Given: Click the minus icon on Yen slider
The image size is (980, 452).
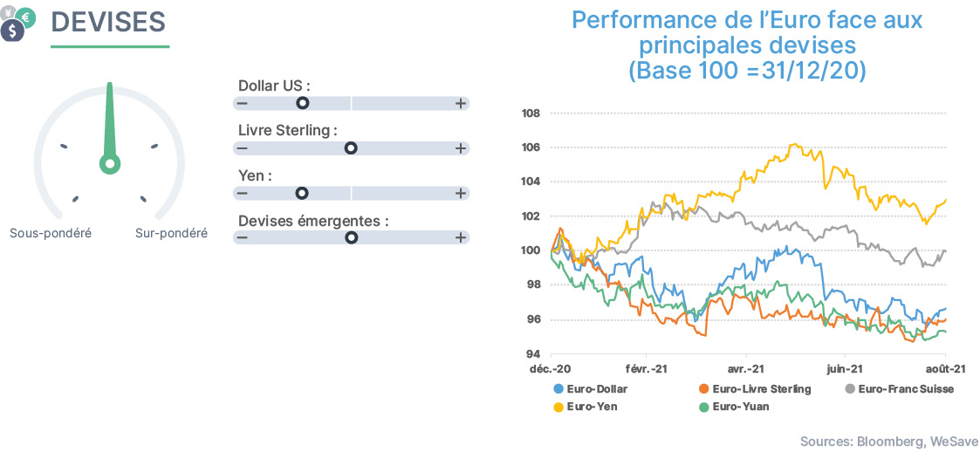Looking at the screenshot, I should pyautogui.click(x=242, y=193).
